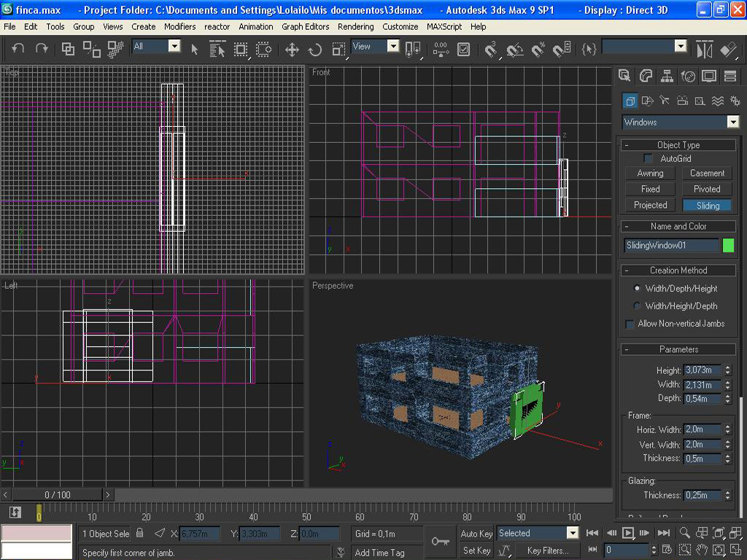Open the View reference coordinate dropdown
This screenshot has height=560, width=747.
pyautogui.click(x=393, y=47)
